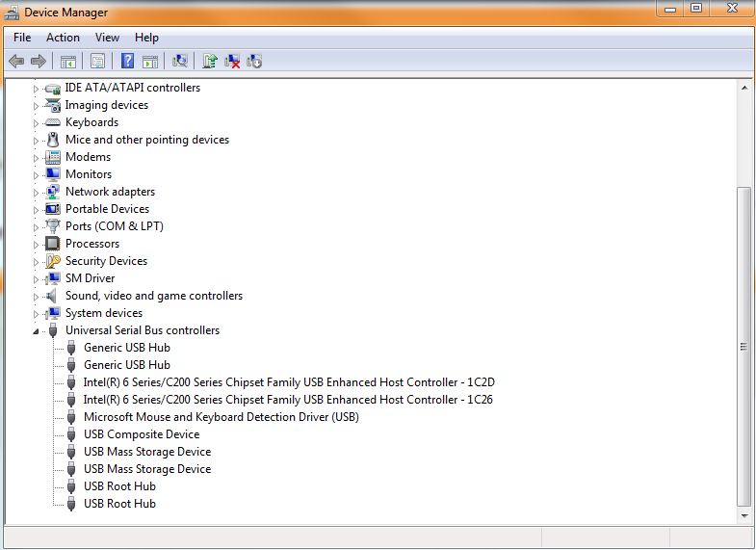This screenshot has height=550, width=756.
Task: Click the Ports (COM & LPT) icon
Action: pyautogui.click(x=53, y=226)
